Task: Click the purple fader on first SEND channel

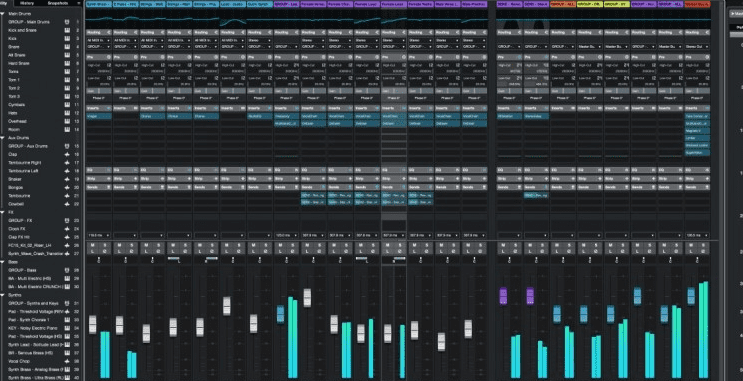Action: click(503, 296)
